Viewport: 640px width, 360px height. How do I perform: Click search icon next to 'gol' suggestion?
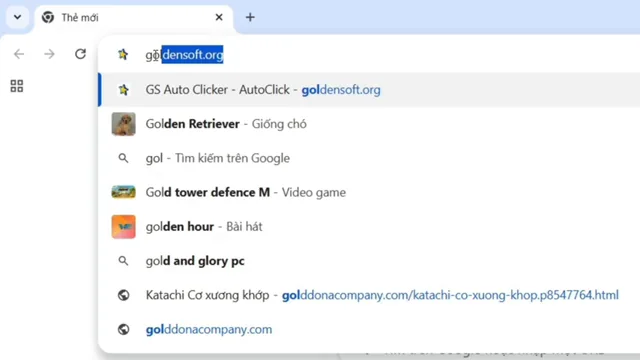click(x=123, y=158)
